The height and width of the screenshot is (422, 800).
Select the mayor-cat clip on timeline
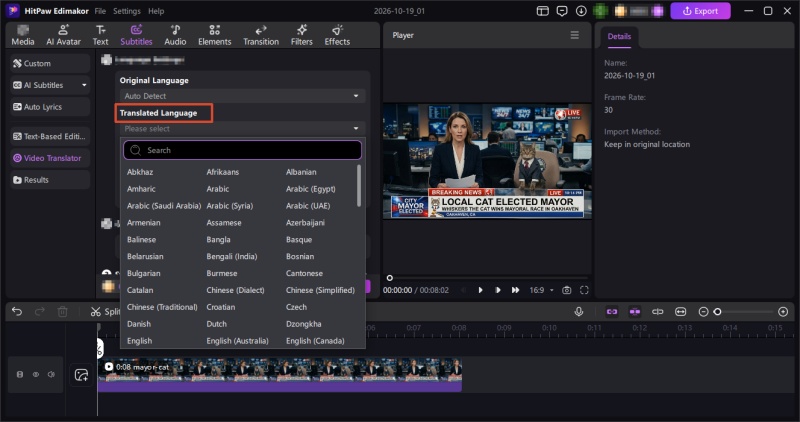coord(280,375)
